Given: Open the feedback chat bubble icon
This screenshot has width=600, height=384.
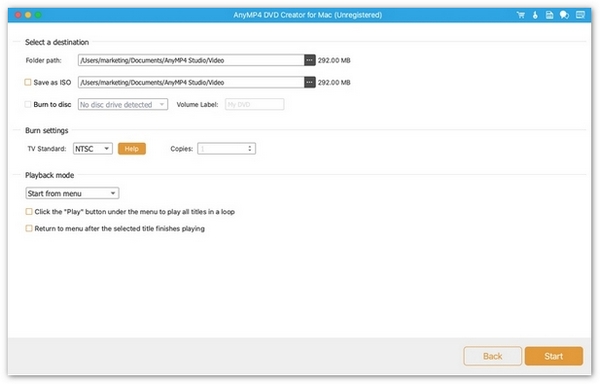Looking at the screenshot, I should pos(564,15).
